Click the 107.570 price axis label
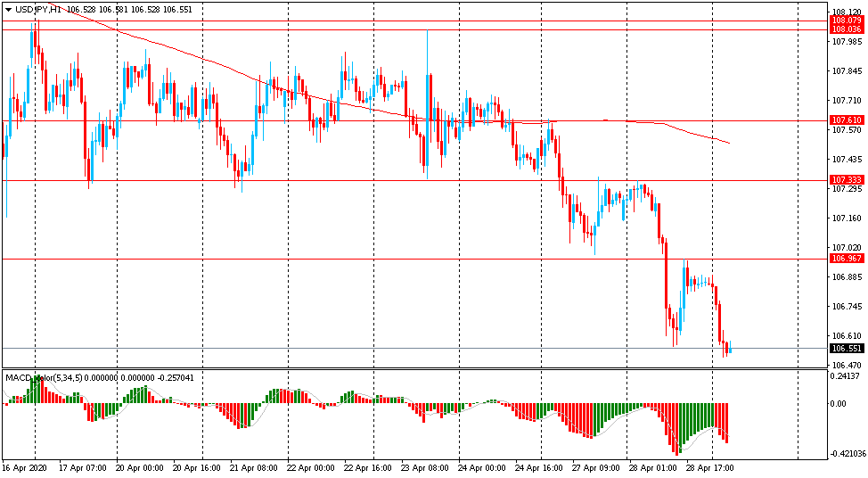This screenshot has height=478, width=868. click(x=847, y=129)
